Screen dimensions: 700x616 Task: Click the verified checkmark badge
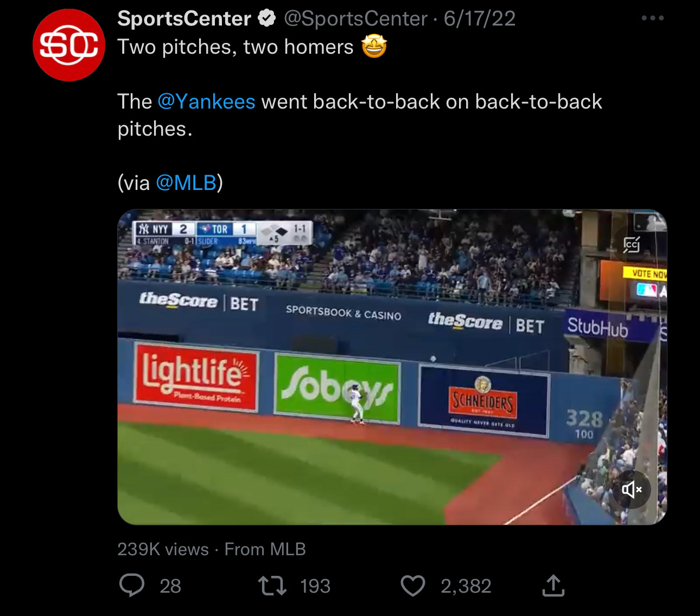pos(266,18)
